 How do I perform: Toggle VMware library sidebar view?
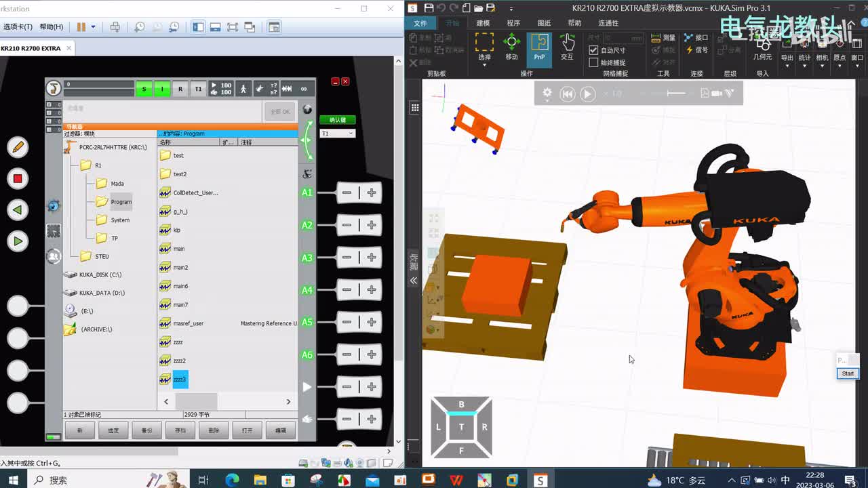pos(198,27)
